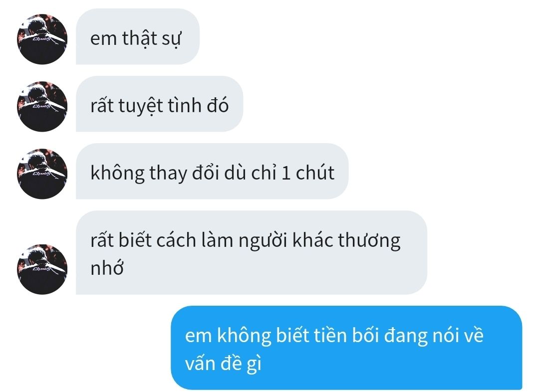This screenshot has width=539, height=392.
Task: Open sender avatar beside "em thật sự"
Action: tap(42, 39)
